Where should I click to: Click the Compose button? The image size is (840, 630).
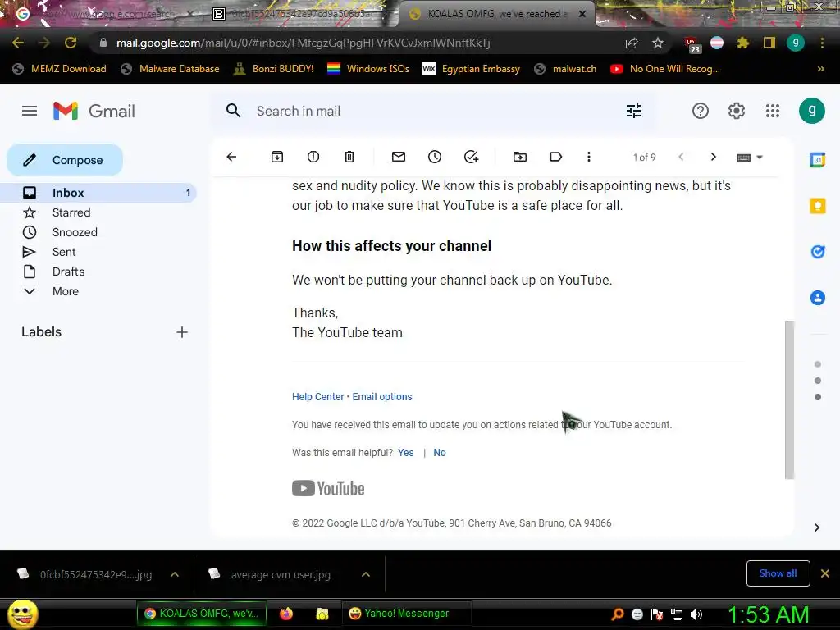(x=65, y=160)
